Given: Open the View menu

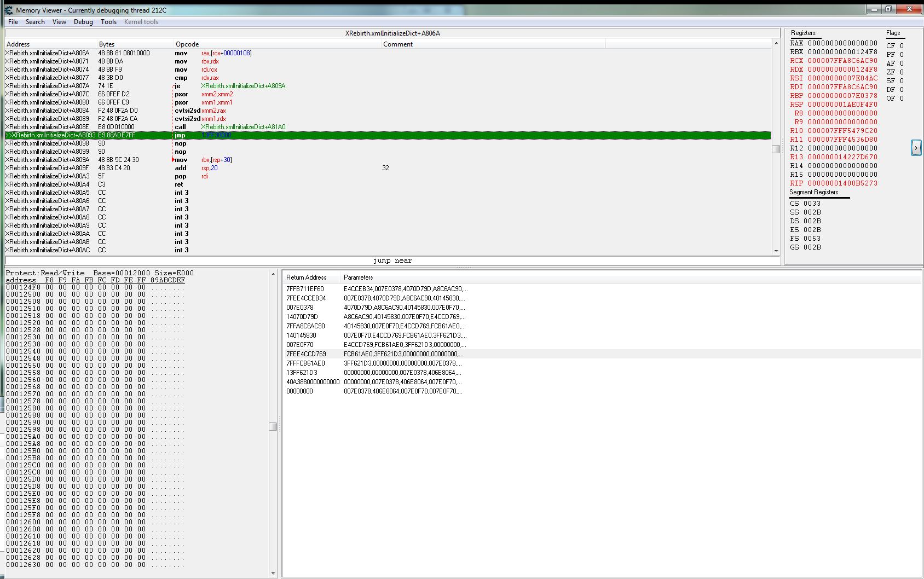Looking at the screenshot, I should coord(59,22).
